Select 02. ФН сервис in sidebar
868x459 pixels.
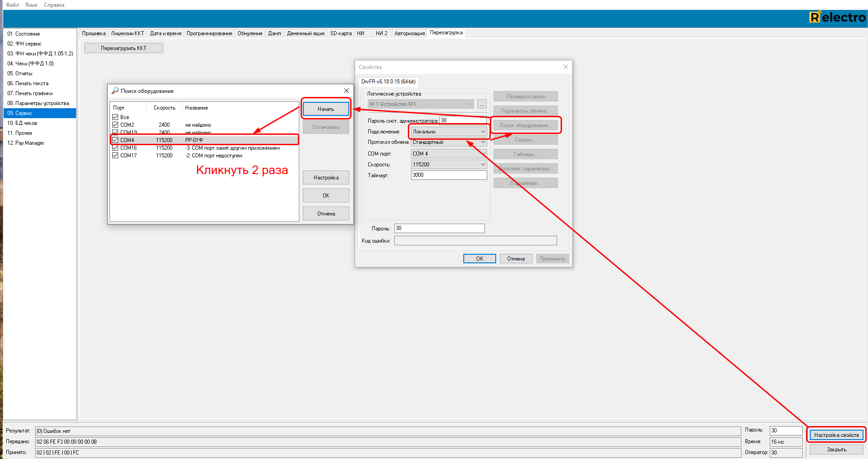(x=28, y=44)
